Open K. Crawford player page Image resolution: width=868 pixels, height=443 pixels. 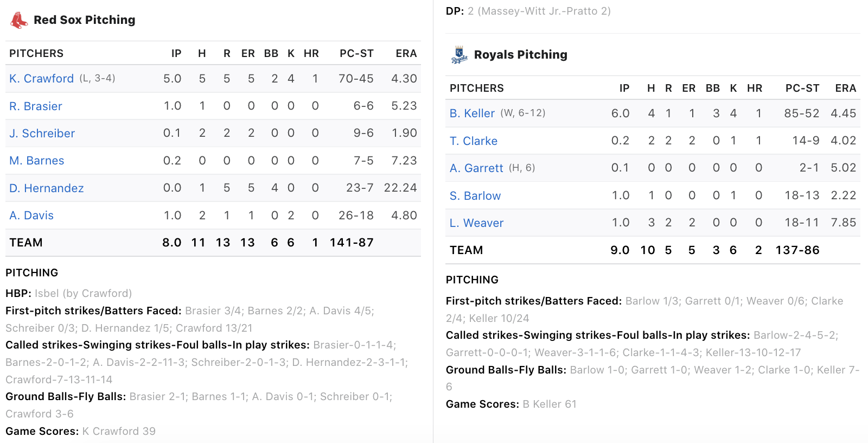41,79
